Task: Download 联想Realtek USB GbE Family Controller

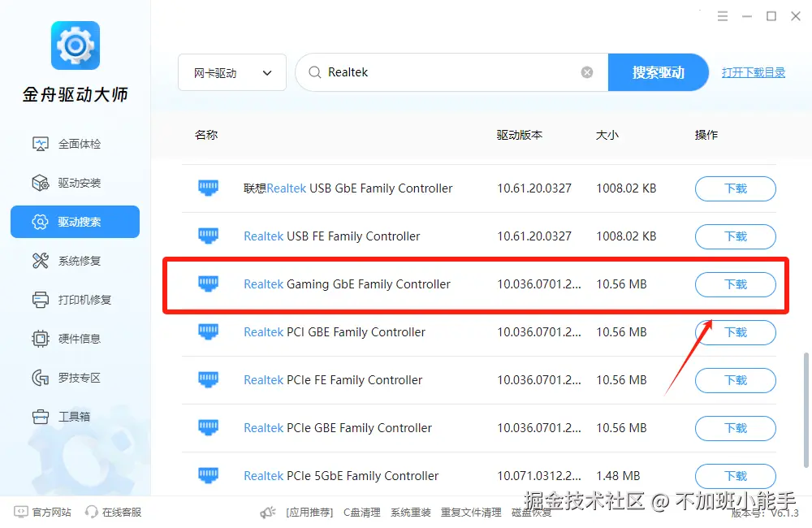Action: pyautogui.click(x=736, y=188)
